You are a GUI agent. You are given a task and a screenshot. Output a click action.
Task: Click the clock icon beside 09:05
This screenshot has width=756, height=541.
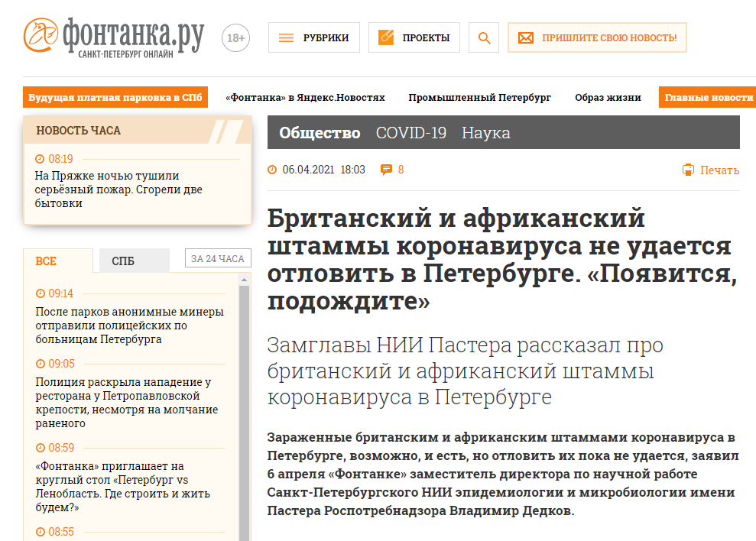(40, 364)
